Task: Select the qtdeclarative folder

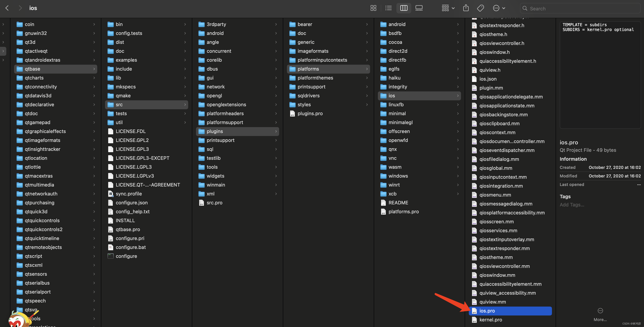Action: pyautogui.click(x=55, y=105)
